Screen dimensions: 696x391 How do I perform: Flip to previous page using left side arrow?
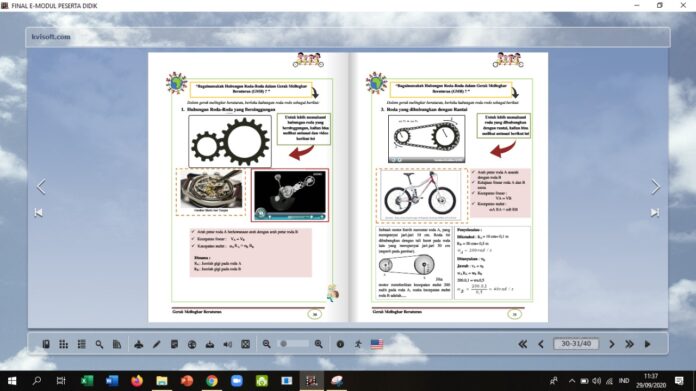(x=41, y=187)
